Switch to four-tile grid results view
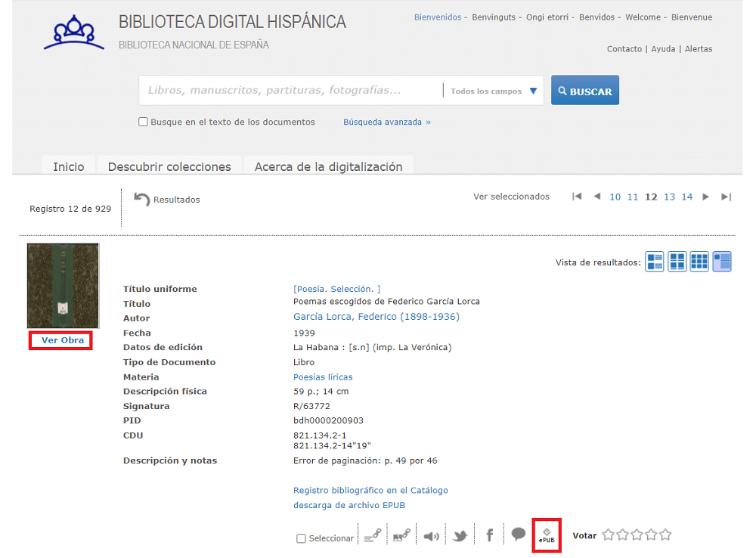This screenshot has height=558, width=756. [677, 262]
